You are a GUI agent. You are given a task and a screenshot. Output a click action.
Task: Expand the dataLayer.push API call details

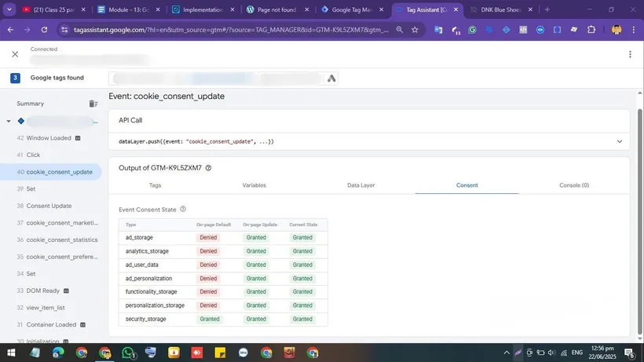coord(620,141)
